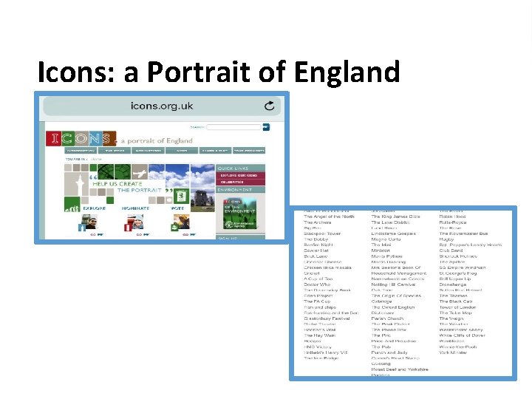Select The Hay Wain in list
This screenshot has height=399, width=532.
[319, 335]
